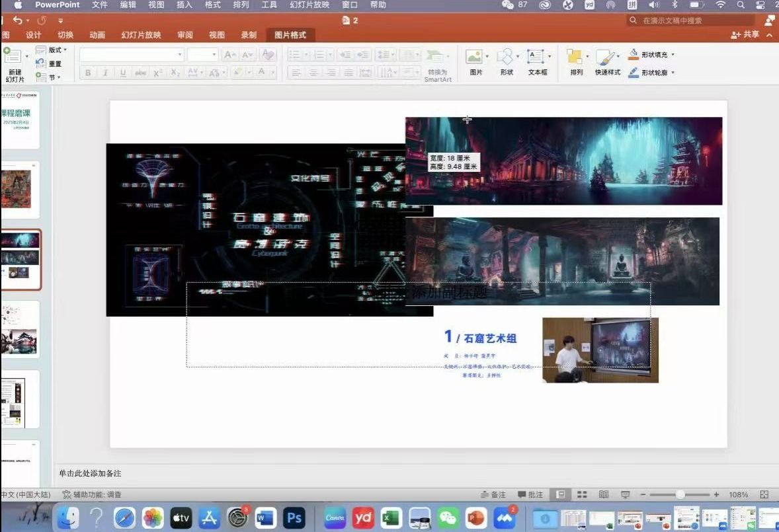Click the increase indent icon

(x=363, y=55)
